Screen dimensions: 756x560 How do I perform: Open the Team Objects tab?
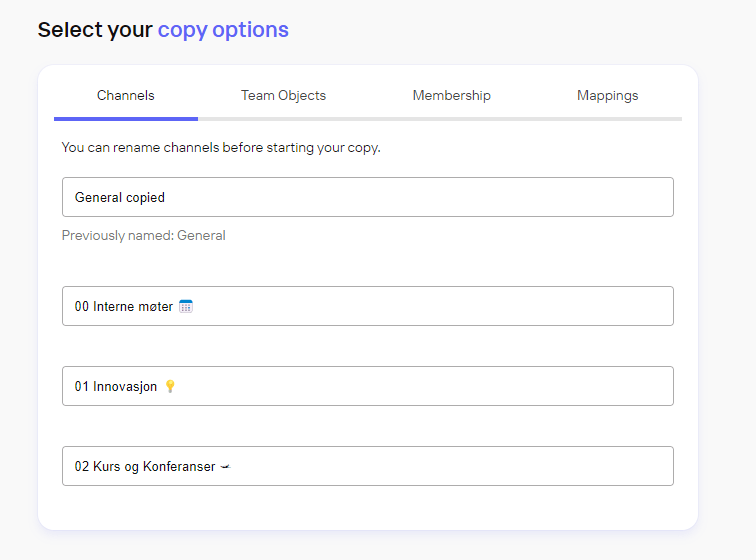click(x=283, y=96)
